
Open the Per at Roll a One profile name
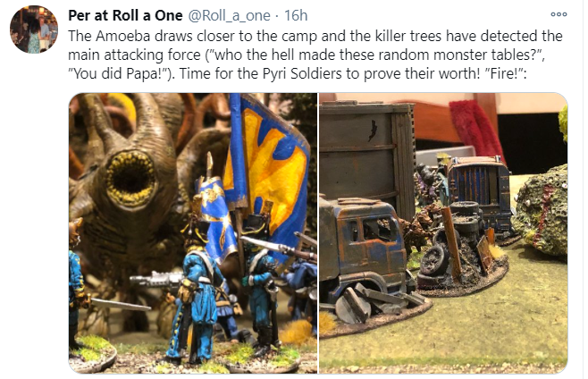(x=125, y=15)
